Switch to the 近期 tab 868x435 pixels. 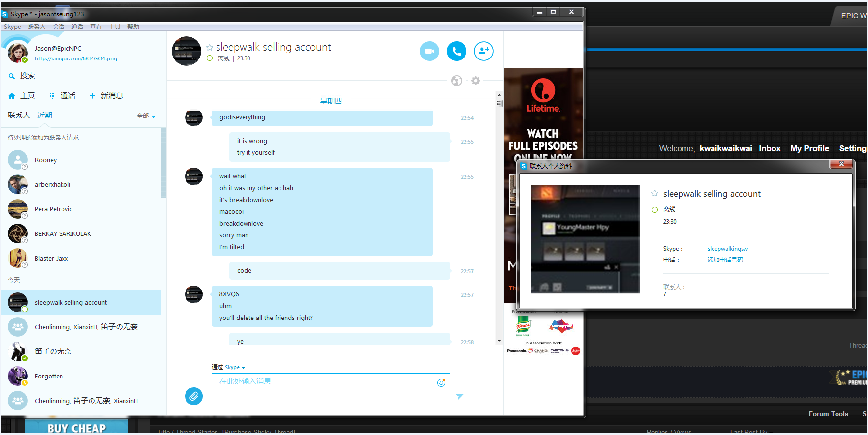click(x=45, y=116)
